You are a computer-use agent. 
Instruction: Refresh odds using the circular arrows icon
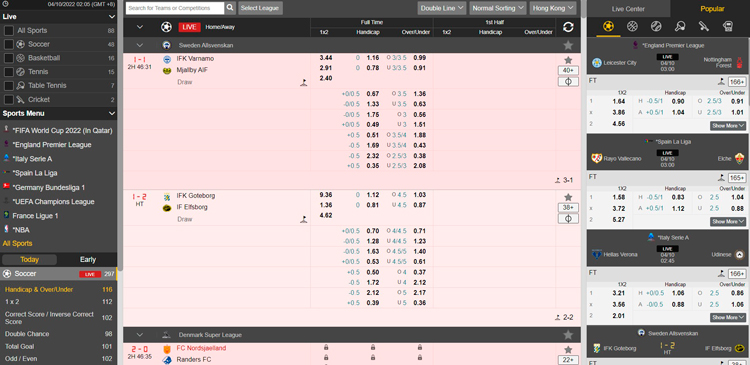click(568, 27)
